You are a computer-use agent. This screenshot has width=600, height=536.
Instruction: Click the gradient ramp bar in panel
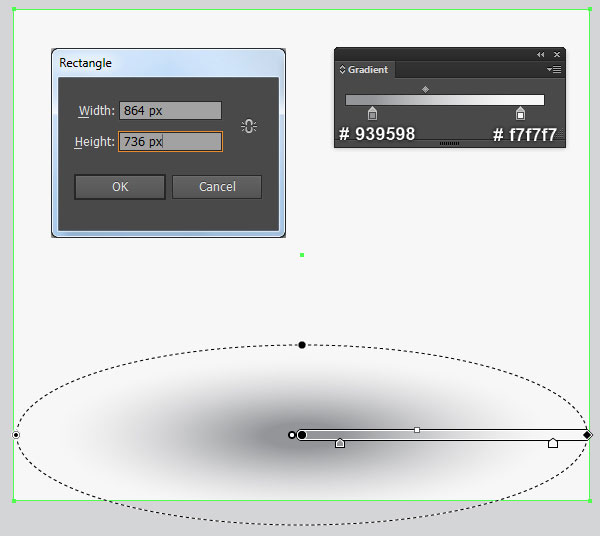pos(445,100)
